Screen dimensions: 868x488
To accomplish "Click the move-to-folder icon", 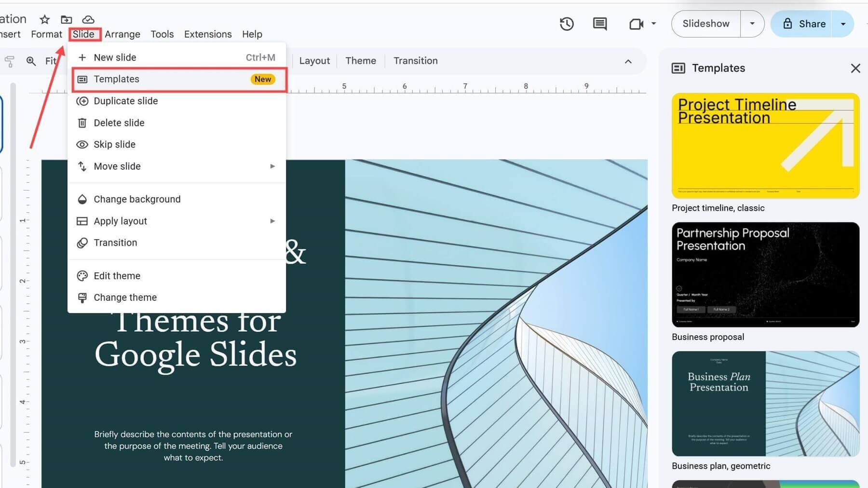I will [66, 19].
